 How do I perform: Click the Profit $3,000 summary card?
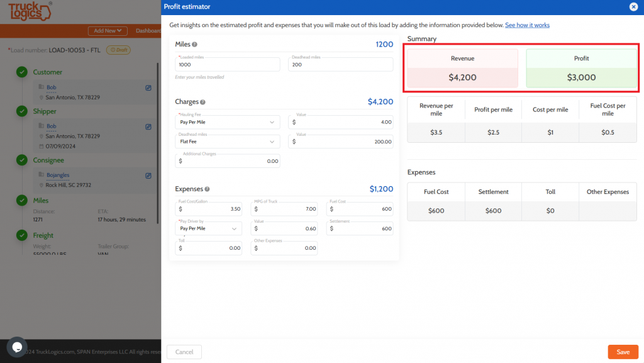[x=581, y=68]
